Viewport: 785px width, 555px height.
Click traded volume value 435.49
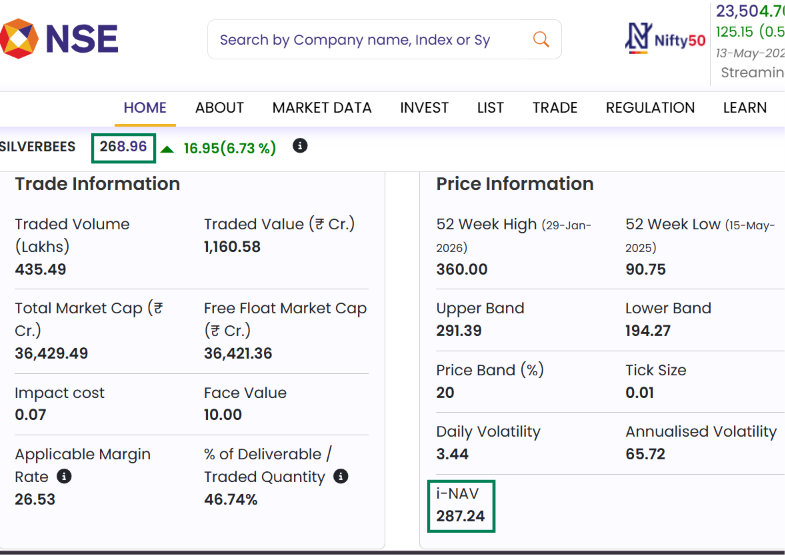(41, 269)
